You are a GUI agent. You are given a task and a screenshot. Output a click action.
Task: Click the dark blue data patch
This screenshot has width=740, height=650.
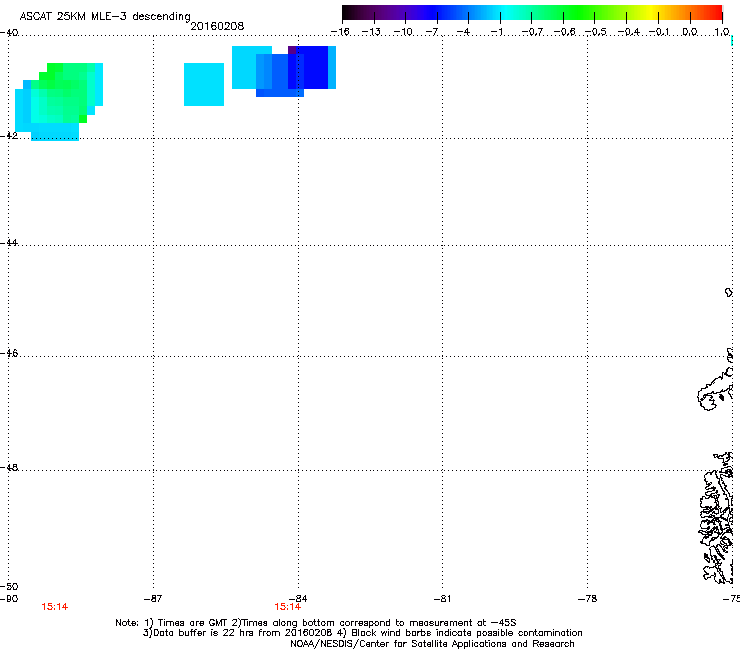[x=311, y=68]
